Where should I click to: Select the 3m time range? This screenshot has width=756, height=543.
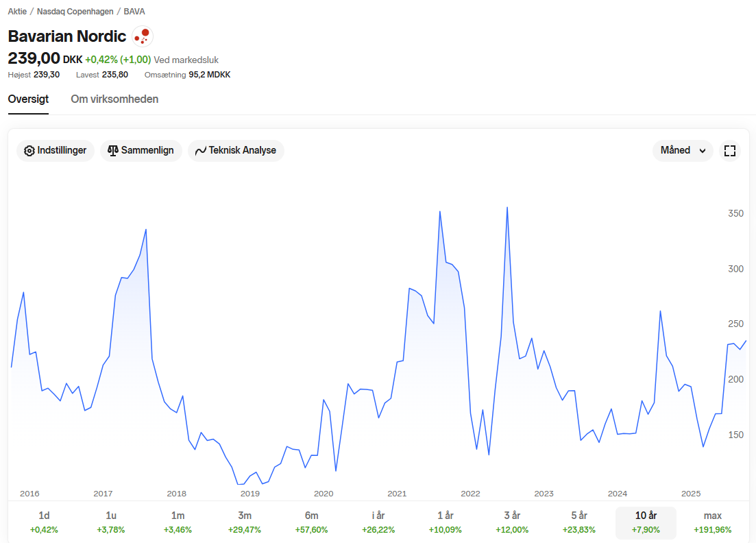click(245, 522)
